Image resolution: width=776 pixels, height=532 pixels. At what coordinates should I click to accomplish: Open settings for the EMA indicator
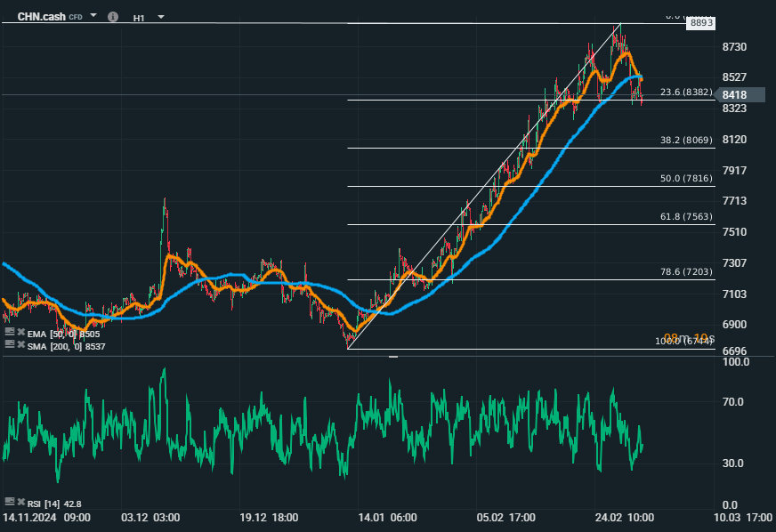click(x=10, y=332)
